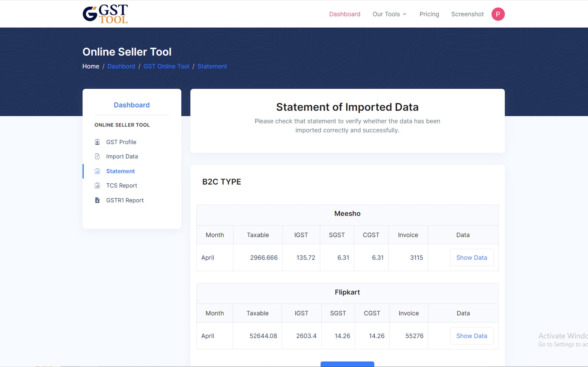Click the Meesho table title
The image size is (588, 367).
click(x=347, y=214)
